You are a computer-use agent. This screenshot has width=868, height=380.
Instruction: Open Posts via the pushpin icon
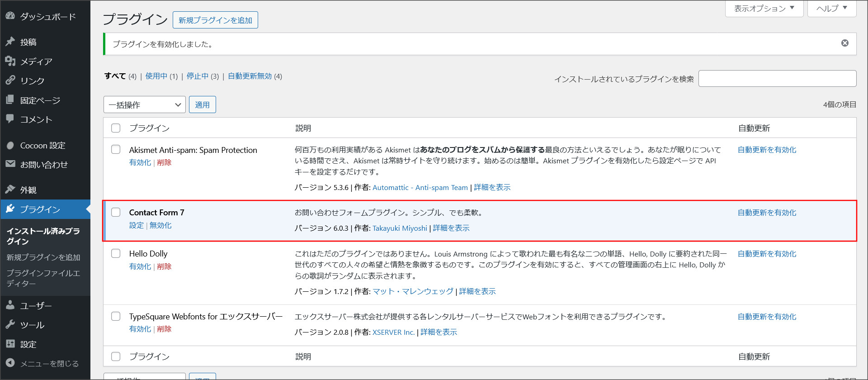pos(10,42)
